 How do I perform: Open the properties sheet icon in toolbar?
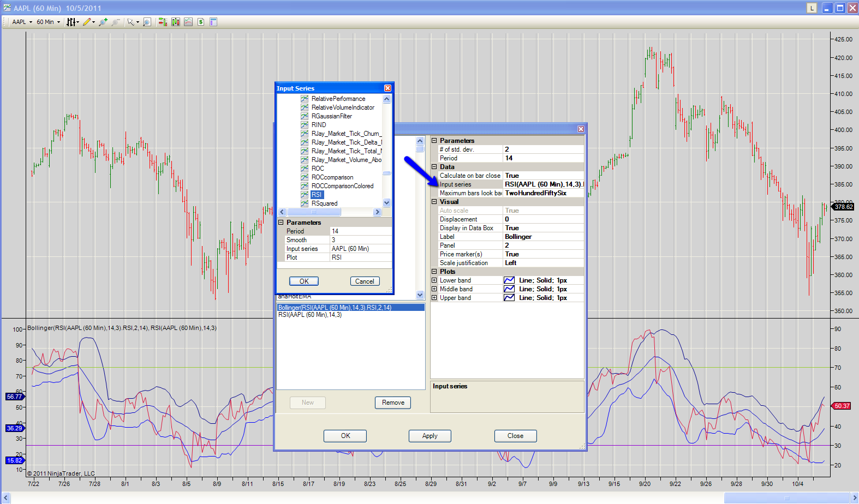213,22
